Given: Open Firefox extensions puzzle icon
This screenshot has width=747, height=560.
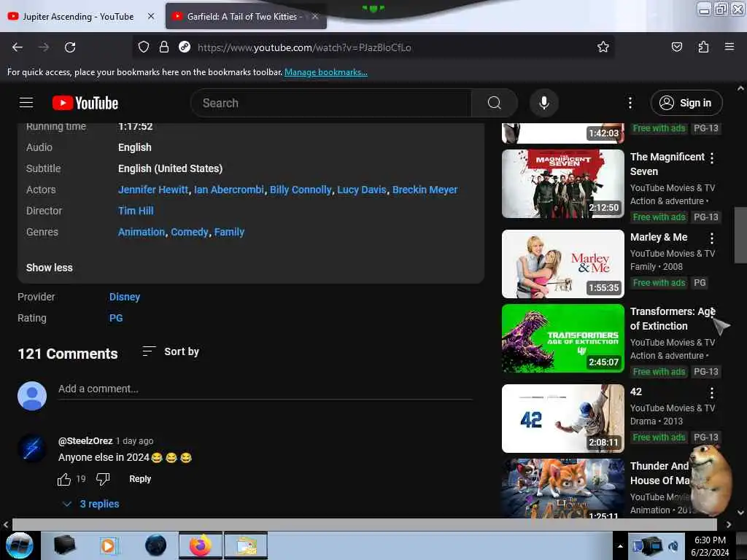Looking at the screenshot, I should (703, 47).
